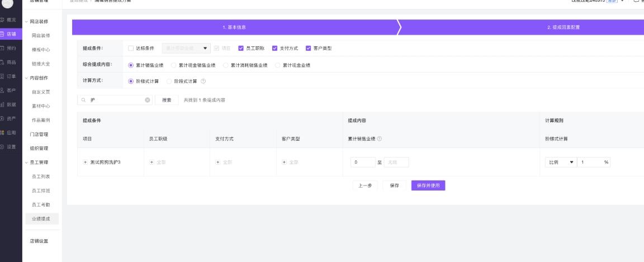Click the 上一步 button

(365, 185)
